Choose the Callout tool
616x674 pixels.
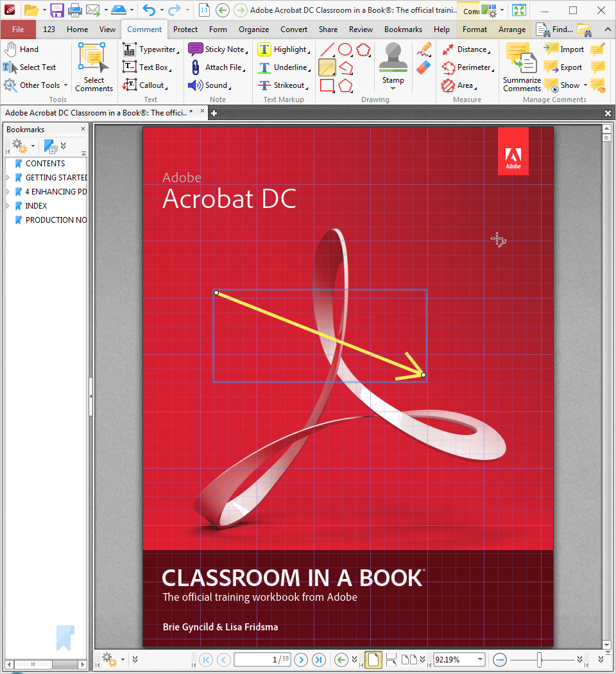(145, 85)
